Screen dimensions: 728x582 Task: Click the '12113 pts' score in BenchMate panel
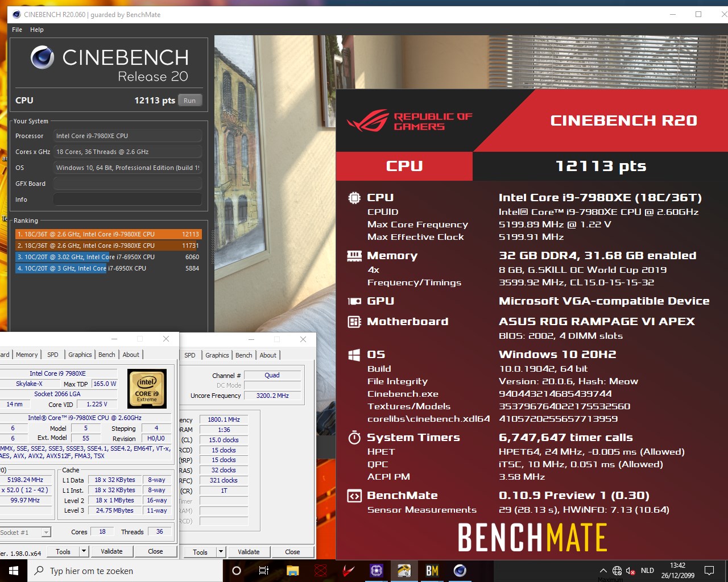point(601,166)
